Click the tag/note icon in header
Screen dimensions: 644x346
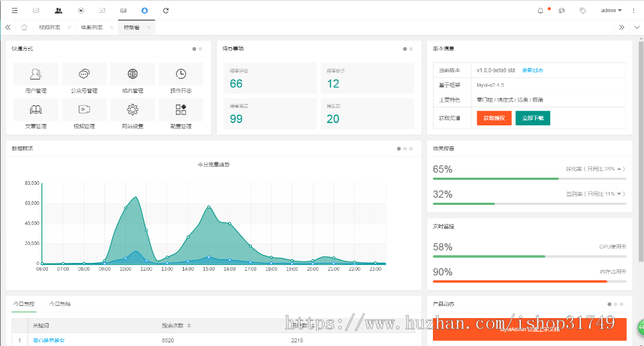pos(582,11)
